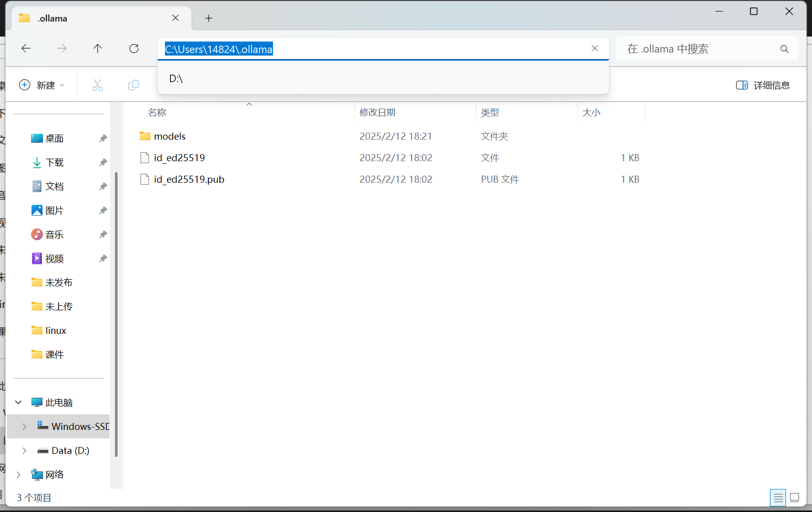Screen dimensions: 812x512
Task: Click the cut scissors icon
Action: pos(97,85)
